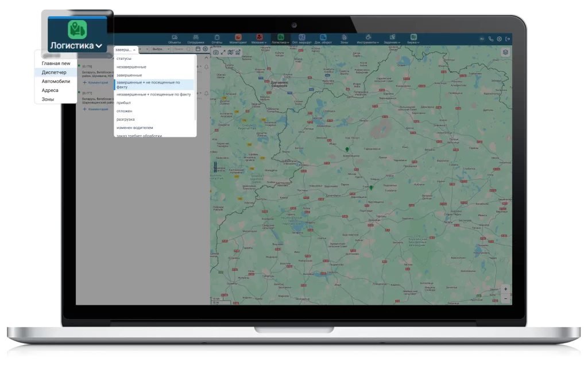Select the незавершенные status option

(131, 67)
